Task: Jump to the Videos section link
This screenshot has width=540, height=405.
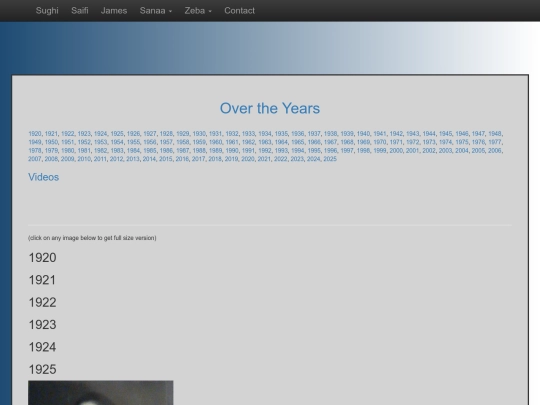Action: pos(43,177)
